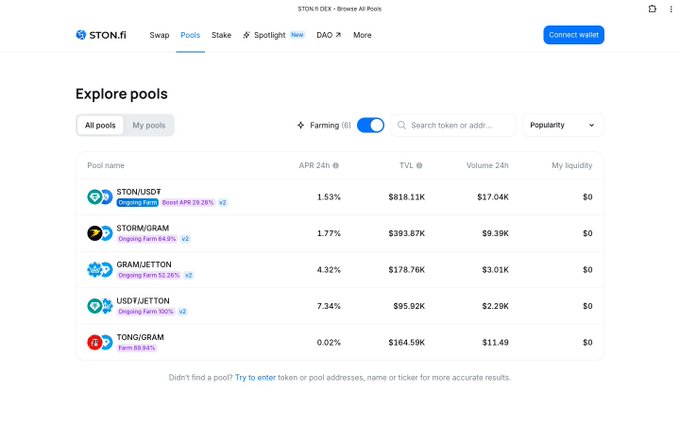Click the USD₮/JETTON token pair icon

coord(100,306)
